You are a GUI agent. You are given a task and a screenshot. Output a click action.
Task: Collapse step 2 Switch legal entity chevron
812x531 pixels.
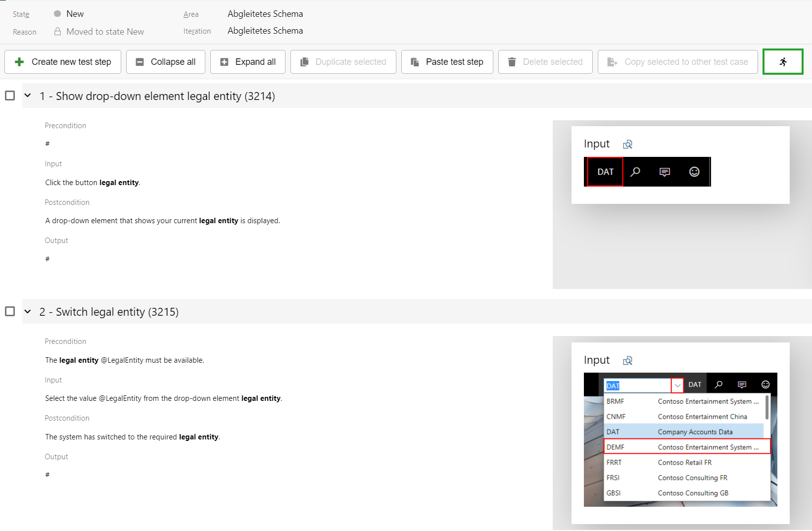point(28,311)
